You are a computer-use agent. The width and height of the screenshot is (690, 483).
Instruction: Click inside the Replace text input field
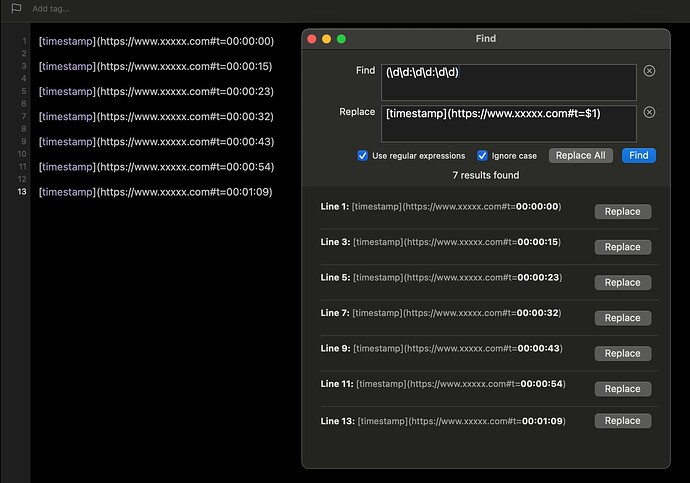[x=509, y=124]
